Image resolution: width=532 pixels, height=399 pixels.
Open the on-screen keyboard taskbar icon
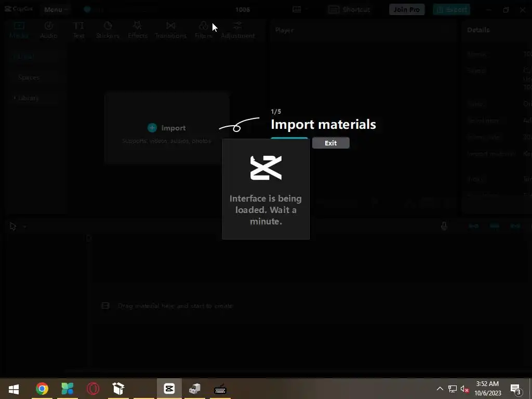(x=220, y=389)
